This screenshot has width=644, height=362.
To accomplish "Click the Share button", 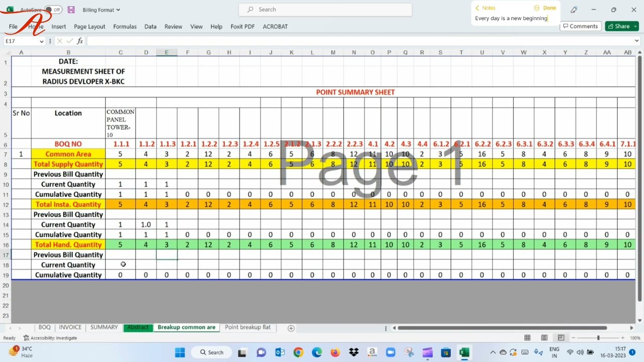I will click(622, 26).
